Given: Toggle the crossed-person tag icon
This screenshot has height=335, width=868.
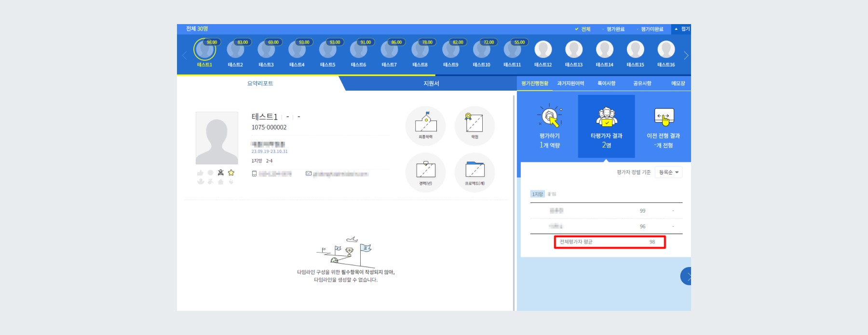Looking at the screenshot, I should [221, 173].
